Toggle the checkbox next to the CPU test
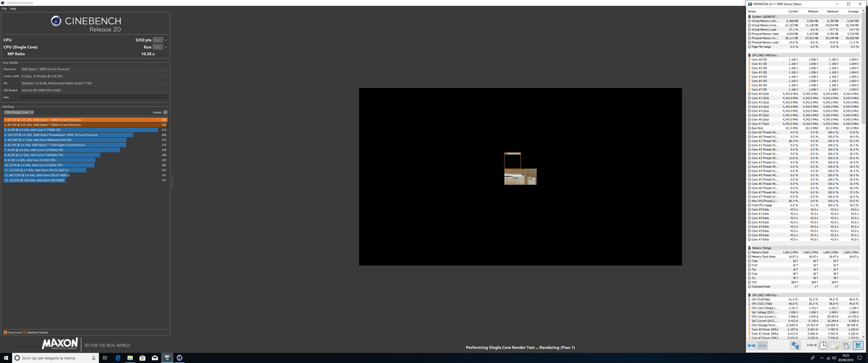The image size is (868, 363). tap(166, 40)
